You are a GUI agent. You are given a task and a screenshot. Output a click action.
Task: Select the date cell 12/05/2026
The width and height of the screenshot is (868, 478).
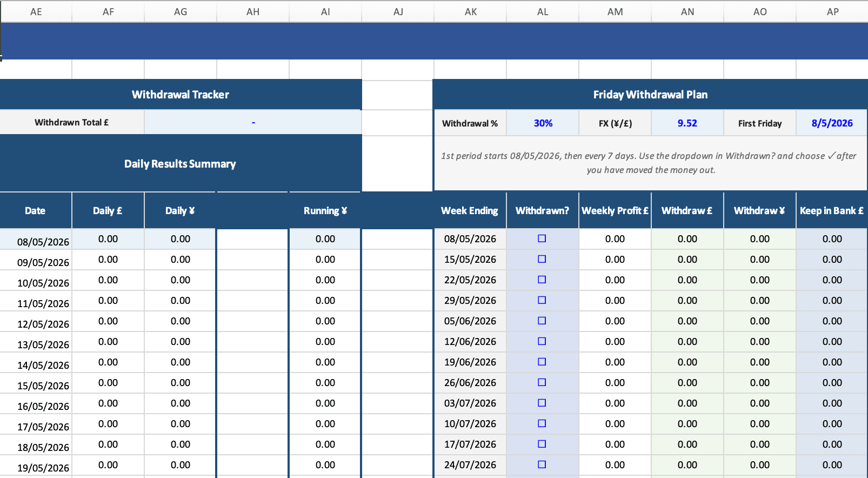click(36, 322)
